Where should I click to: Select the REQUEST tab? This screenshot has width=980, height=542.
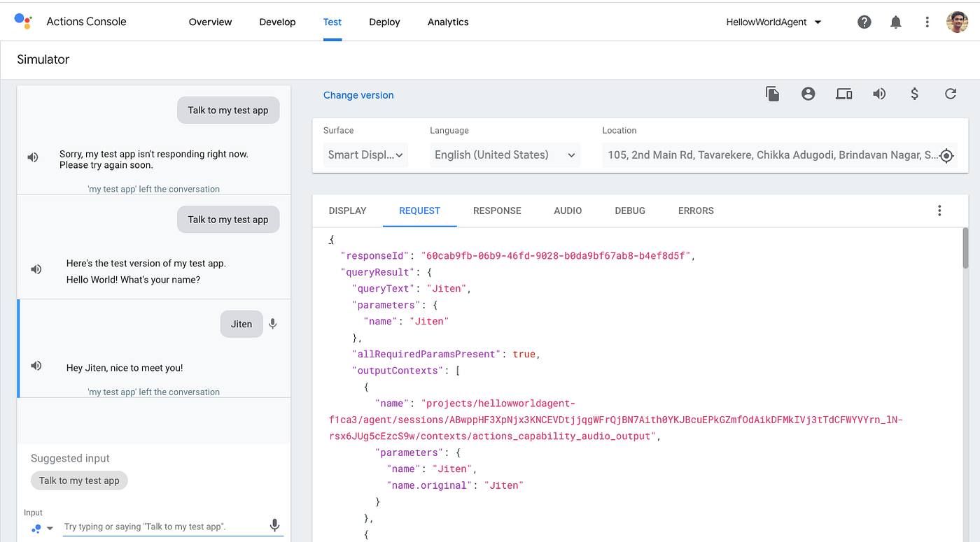click(x=419, y=211)
